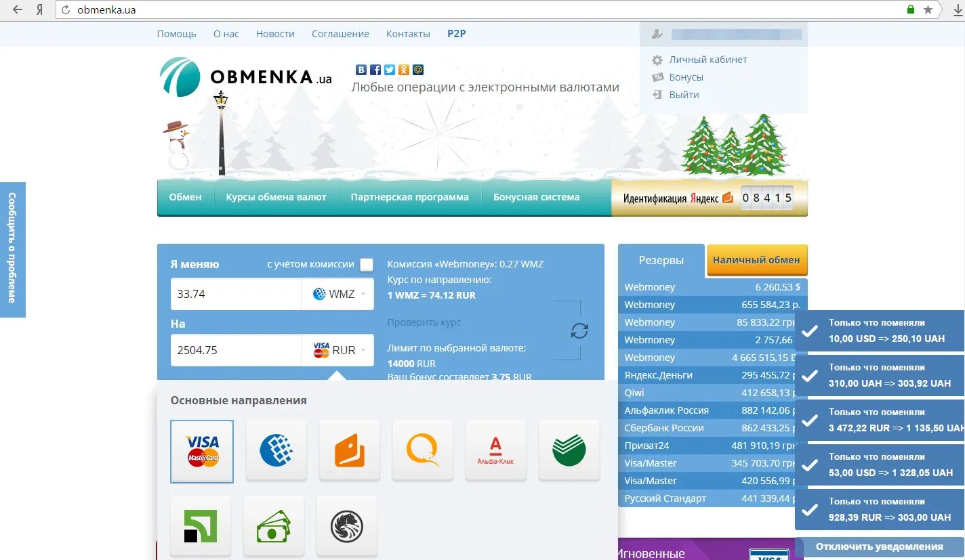Select the Qiwi payment tile

pyautogui.click(x=423, y=450)
